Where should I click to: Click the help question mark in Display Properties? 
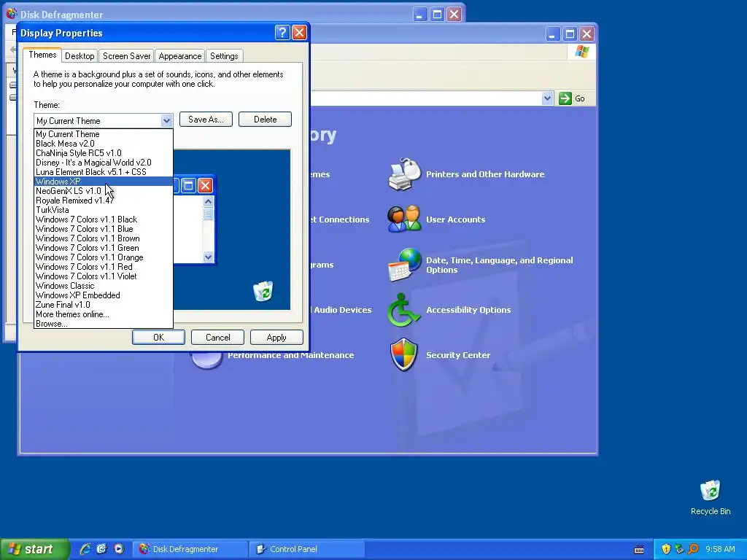click(282, 32)
